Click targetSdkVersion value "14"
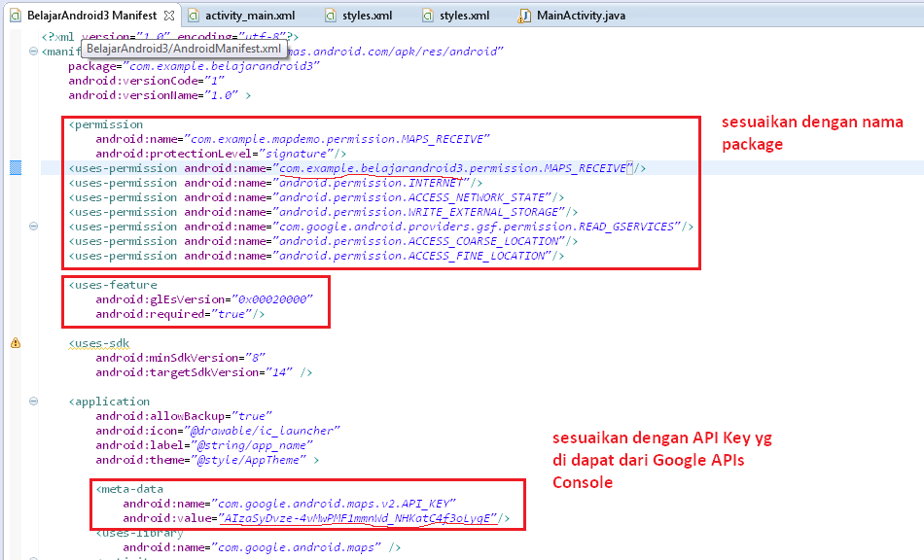The width and height of the screenshot is (924, 560). coord(279,372)
